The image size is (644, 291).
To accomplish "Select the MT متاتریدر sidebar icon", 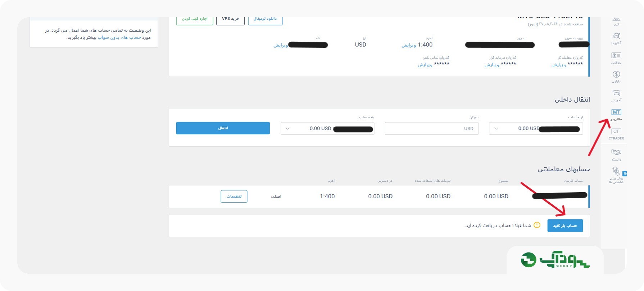I will 616,115.
